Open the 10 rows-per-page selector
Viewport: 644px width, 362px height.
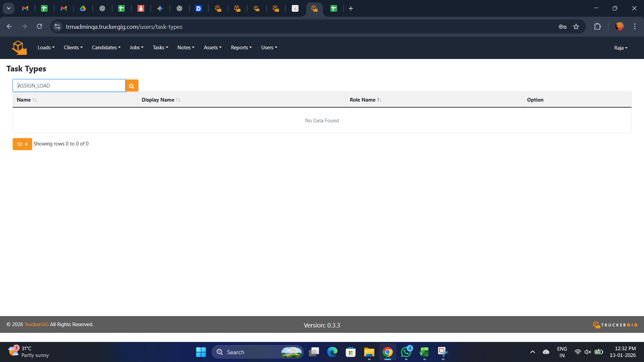coord(22,144)
